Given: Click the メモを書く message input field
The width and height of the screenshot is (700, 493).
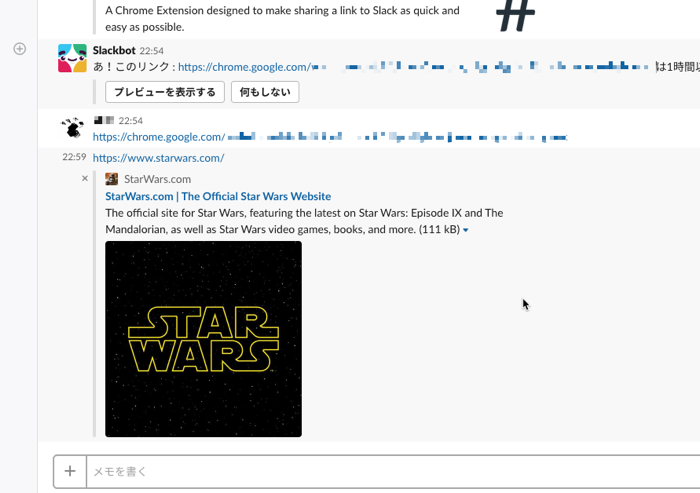Looking at the screenshot, I should coord(393,472).
